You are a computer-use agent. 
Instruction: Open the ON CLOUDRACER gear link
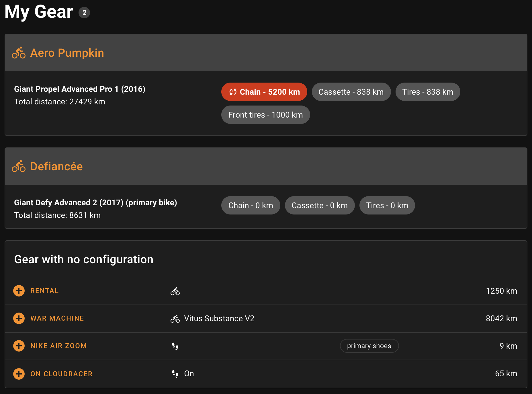[61, 374]
